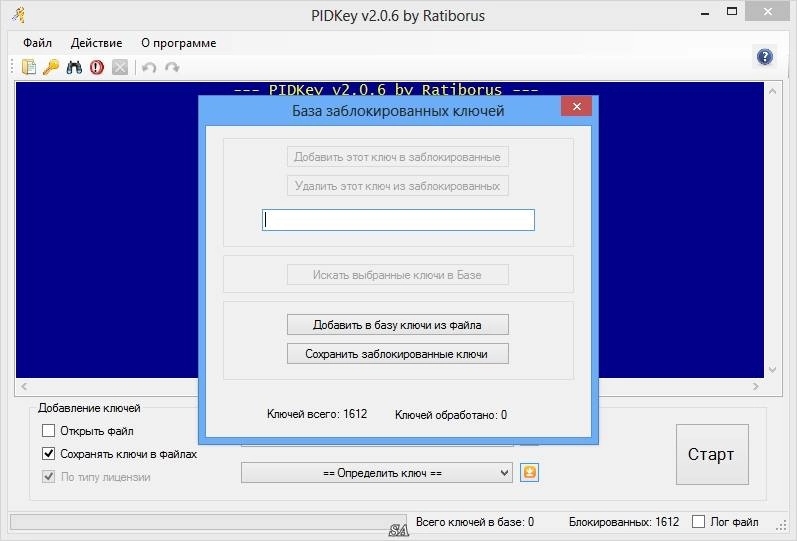Click the binoculars search icon
Image resolution: width=797 pixels, height=541 pixels.
point(74,67)
